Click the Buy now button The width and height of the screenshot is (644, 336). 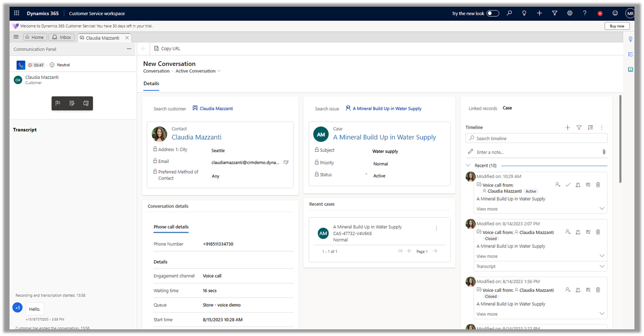coord(617,26)
